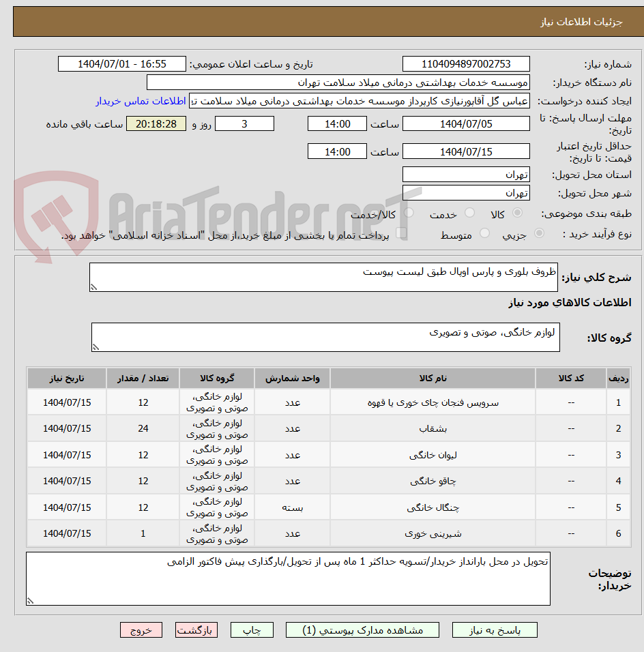This screenshot has width=644, height=652.
Task: Open 'مشاهده مدارک پیوستی (1)' attachments
Action: click(362, 630)
